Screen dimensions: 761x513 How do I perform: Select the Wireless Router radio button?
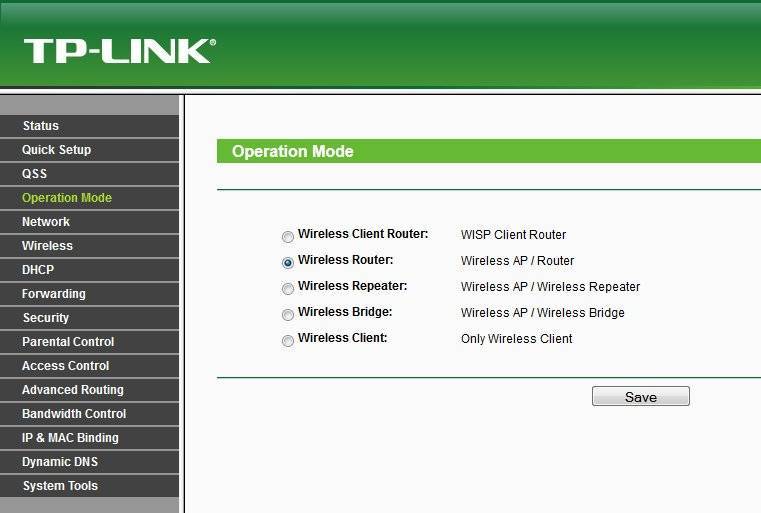pyautogui.click(x=288, y=263)
